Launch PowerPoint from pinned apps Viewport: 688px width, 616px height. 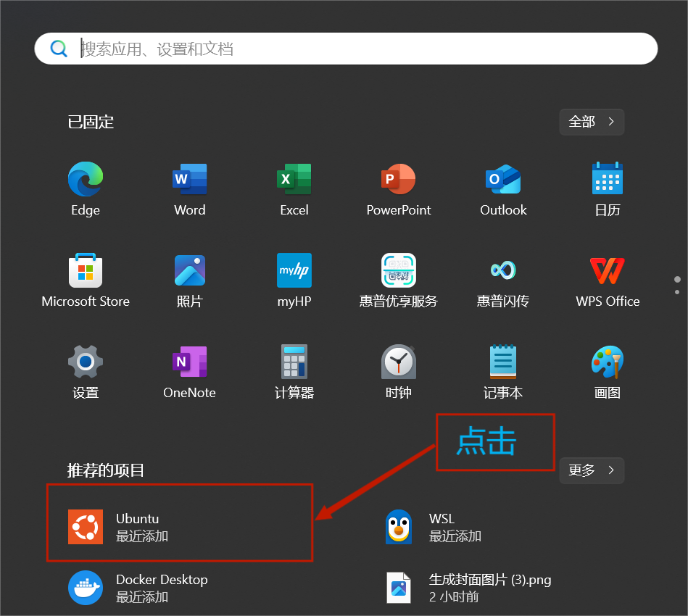399,180
